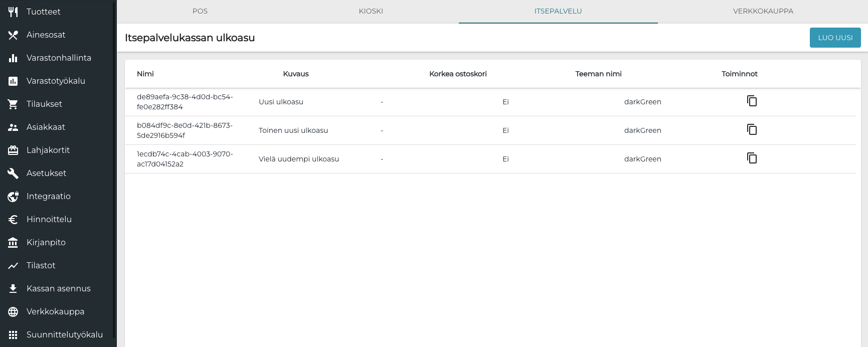868x347 pixels.
Task: Click the Tilaukset shopping cart icon
Action: tap(13, 104)
